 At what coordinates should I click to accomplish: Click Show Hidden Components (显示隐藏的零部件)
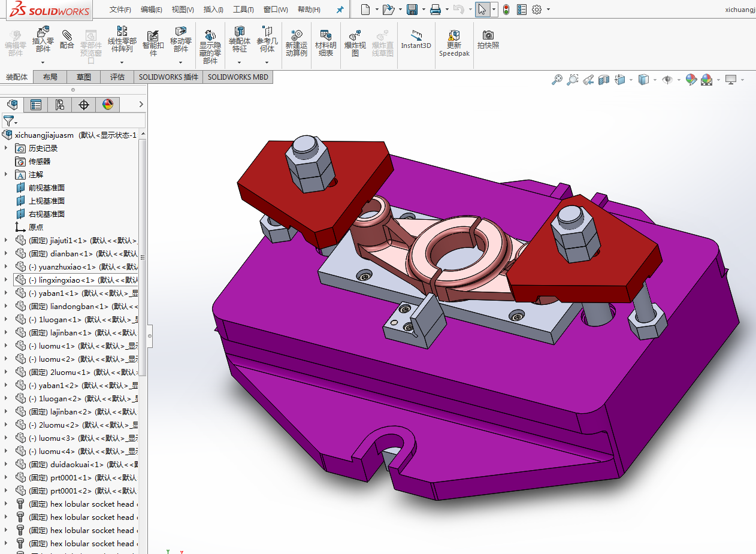tap(210, 36)
